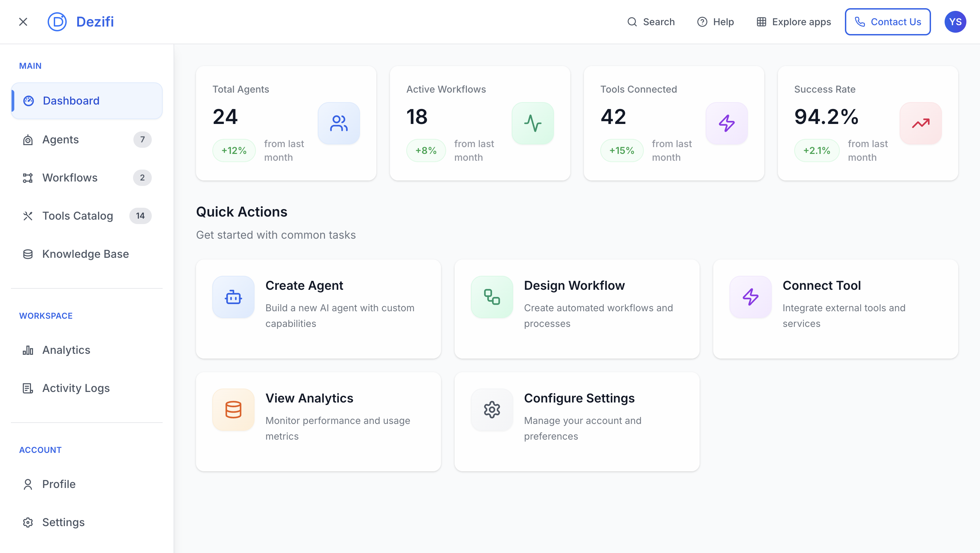The width and height of the screenshot is (980, 553).
Task: Click the Dezifi logo
Action: 57,22
